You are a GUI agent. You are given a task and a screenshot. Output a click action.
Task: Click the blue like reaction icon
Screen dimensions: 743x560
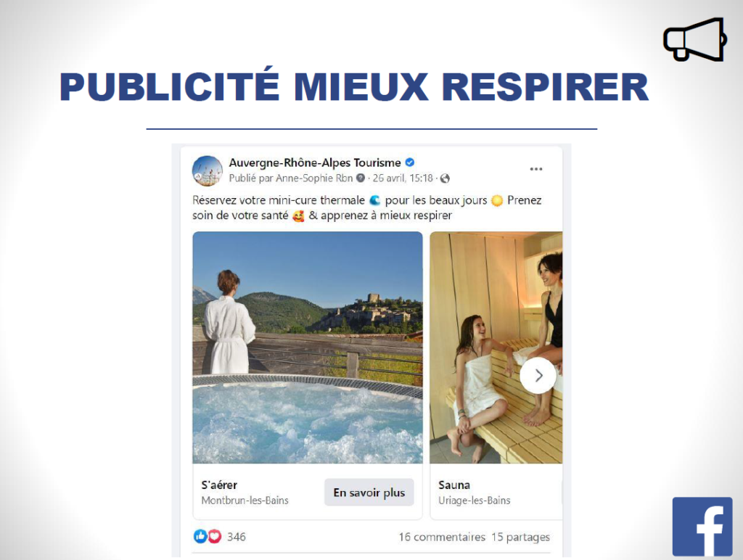(200, 536)
